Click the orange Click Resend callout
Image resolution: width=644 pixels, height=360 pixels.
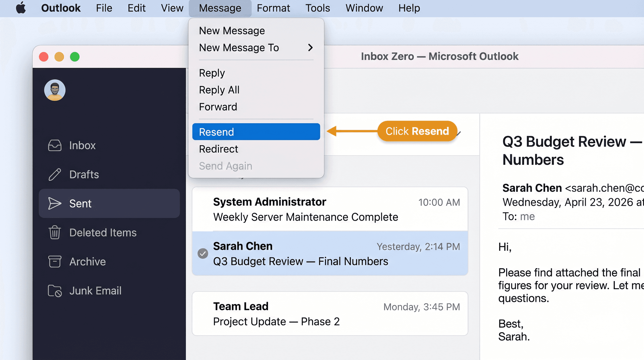[417, 131]
